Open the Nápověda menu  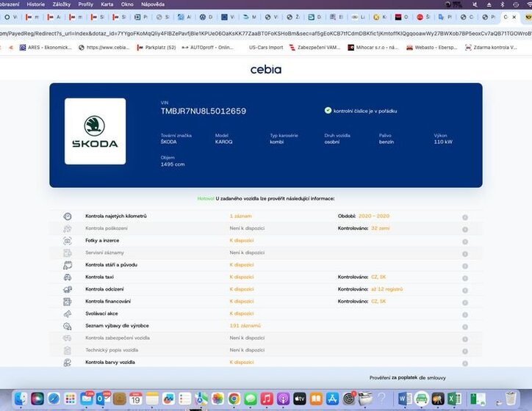[x=153, y=4]
